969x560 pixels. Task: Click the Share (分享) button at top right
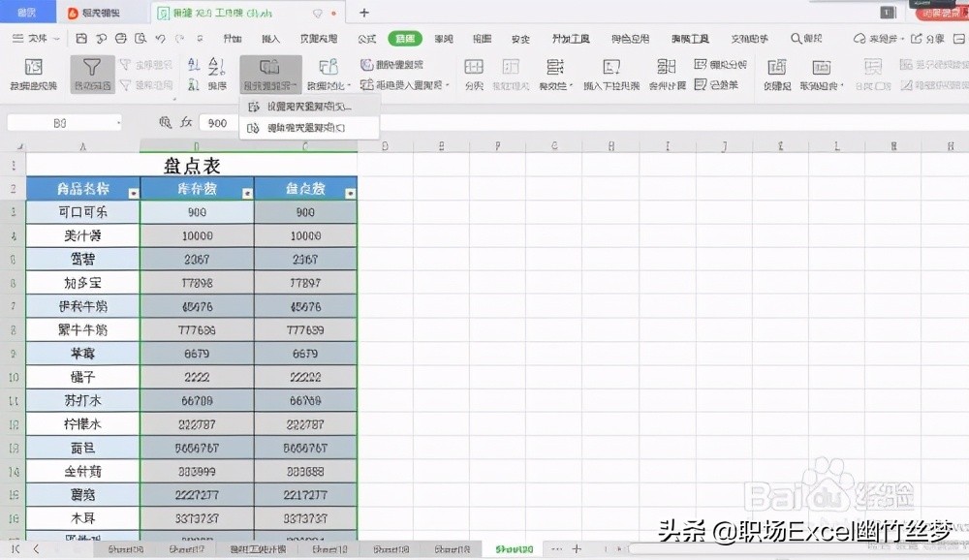934,39
